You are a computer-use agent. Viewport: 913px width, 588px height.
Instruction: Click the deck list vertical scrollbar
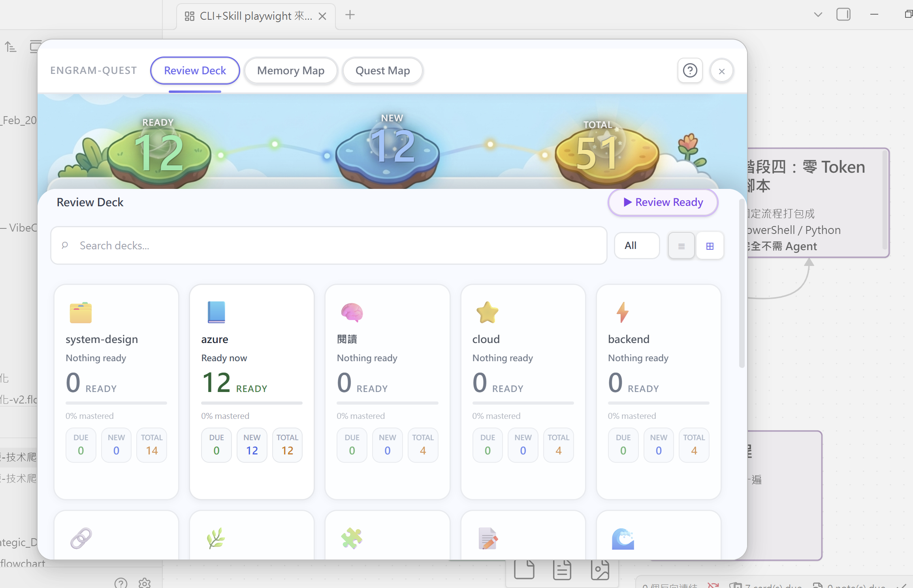click(742, 283)
